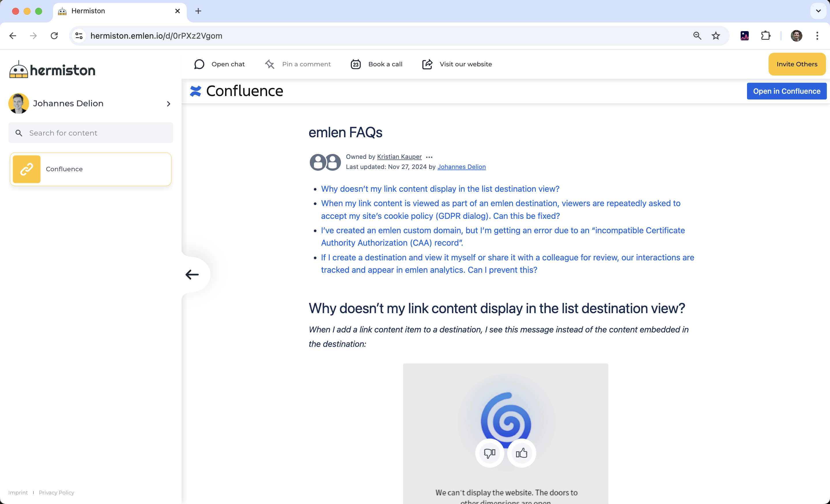Click the thumbs down feedback icon
This screenshot has height=504, width=830.
(489, 453)
